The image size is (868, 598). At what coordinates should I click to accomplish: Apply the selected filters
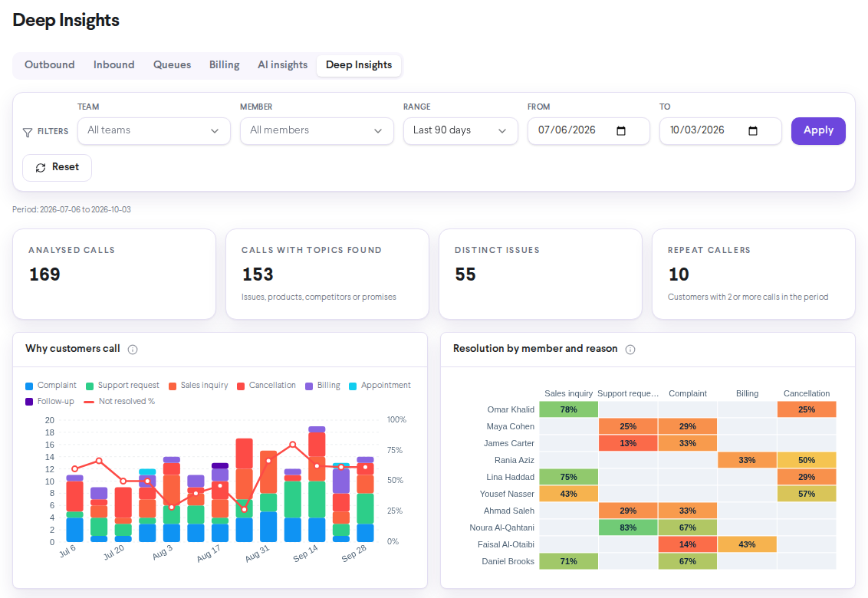coord(818,130)
